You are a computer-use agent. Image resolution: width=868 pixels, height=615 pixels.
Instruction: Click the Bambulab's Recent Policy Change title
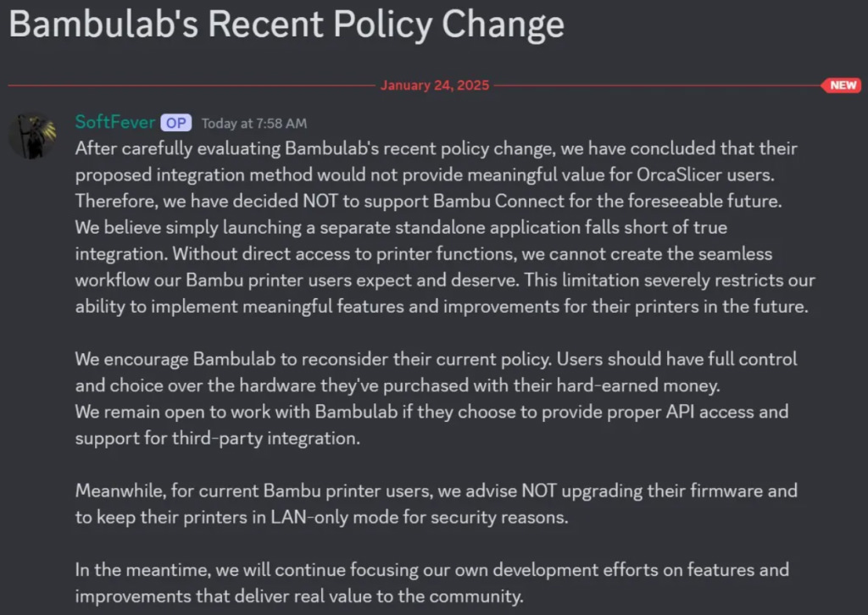(x=287, y=24)
